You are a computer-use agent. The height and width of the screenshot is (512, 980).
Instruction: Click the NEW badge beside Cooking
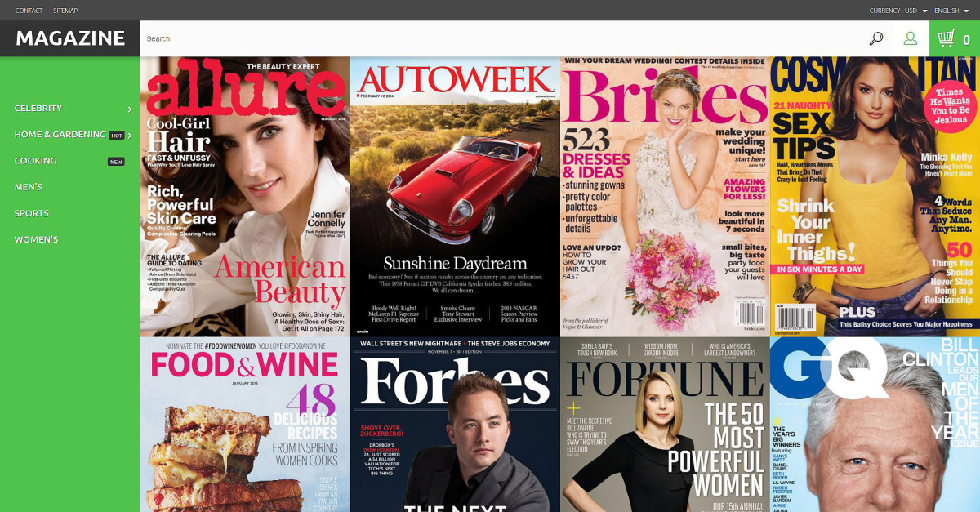pyautogui.click(x=117, y=162)
